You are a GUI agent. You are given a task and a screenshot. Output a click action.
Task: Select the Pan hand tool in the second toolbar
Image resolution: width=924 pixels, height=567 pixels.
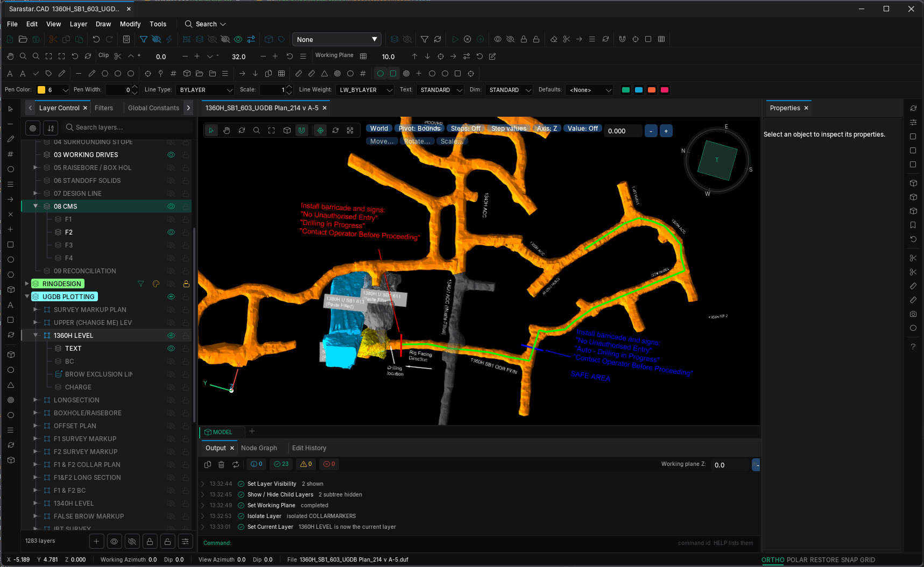click(10, 56)
